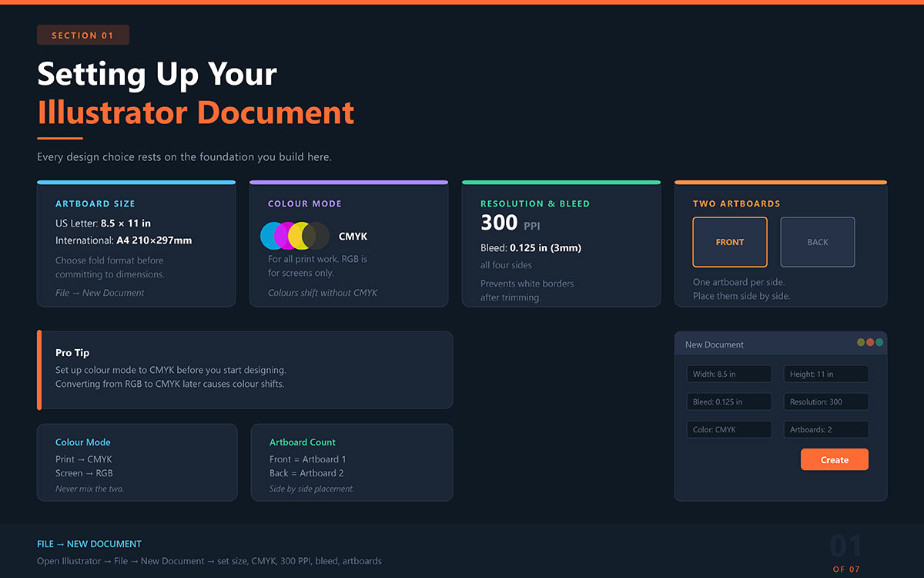
Task: Click the Height: 11 in field
Action: click(826, 374)
